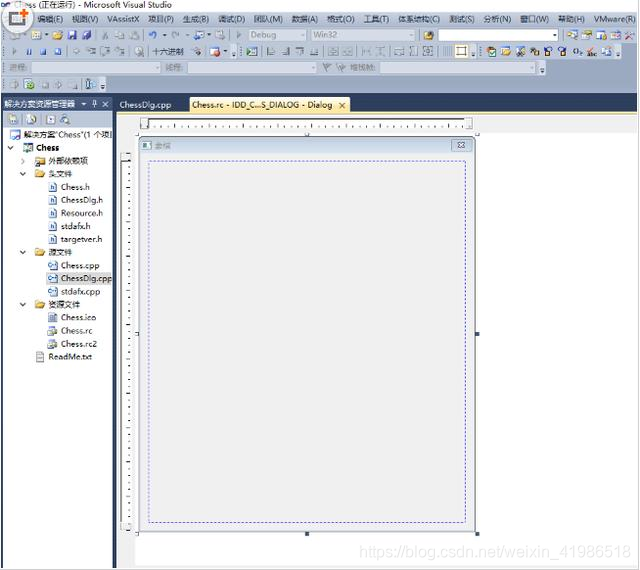Collapse the 头文件 folder
This screenshot has width=640, height=570.
click(23, 174)
